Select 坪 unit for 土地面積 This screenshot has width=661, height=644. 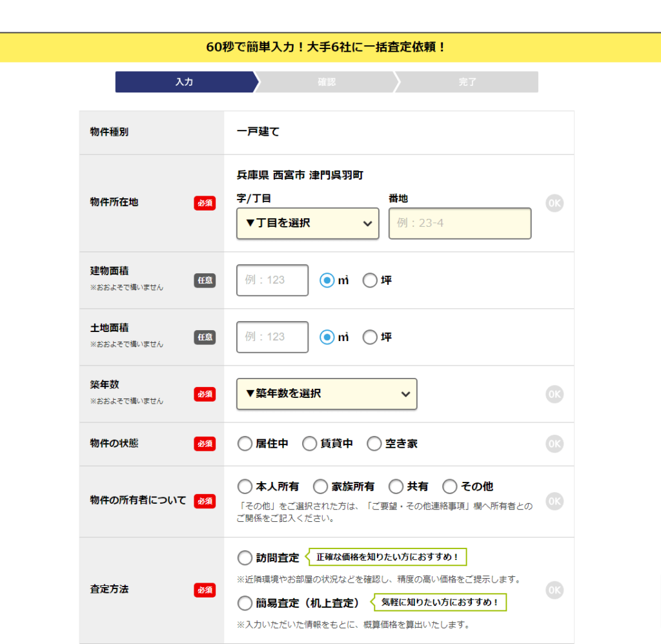coord(370,337)
